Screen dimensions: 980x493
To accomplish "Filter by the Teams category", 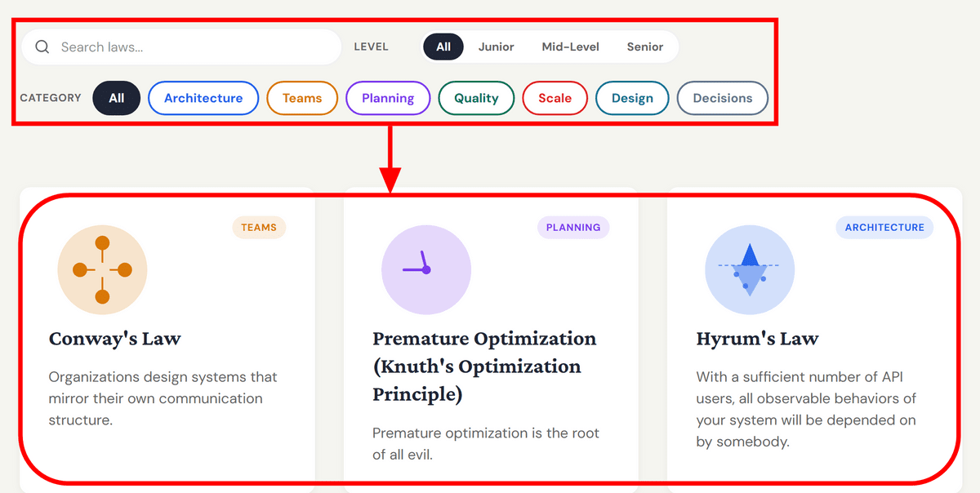I will tap(302, 98).
